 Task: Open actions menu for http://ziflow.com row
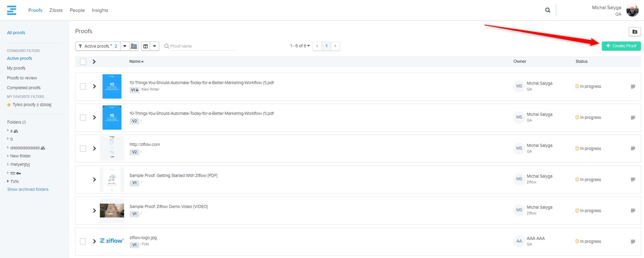click(x=633, y=149)
